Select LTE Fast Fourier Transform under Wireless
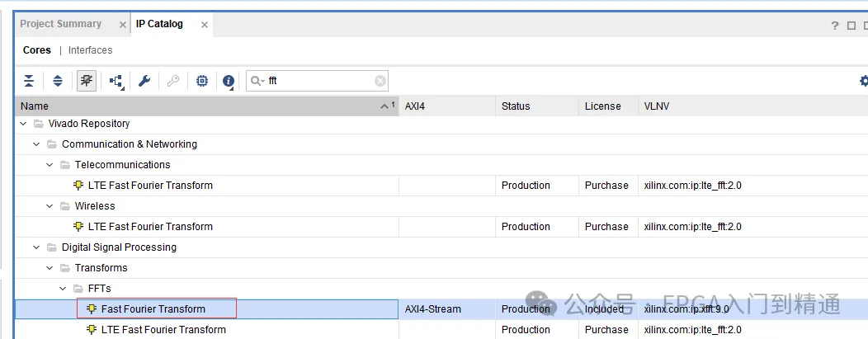 tap(441, 227)
